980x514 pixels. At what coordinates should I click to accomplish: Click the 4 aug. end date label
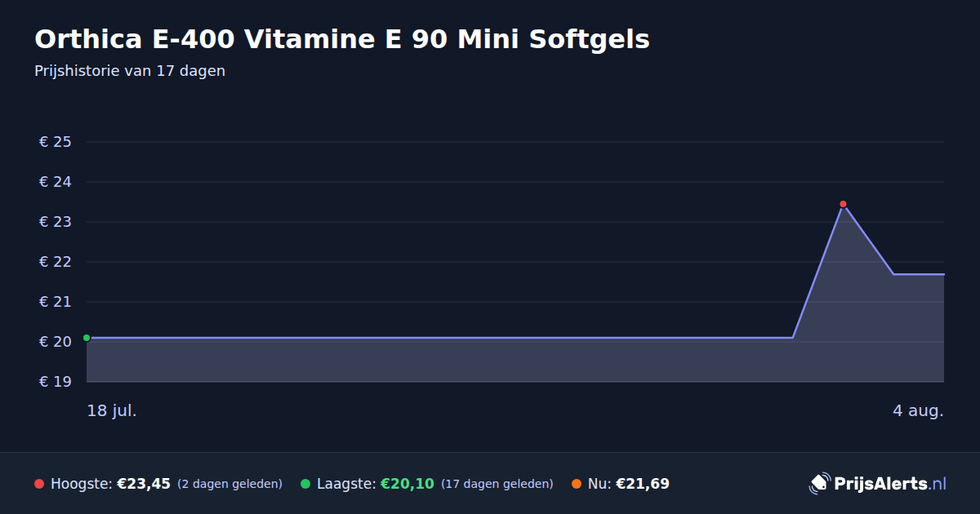tap(918, 410)
